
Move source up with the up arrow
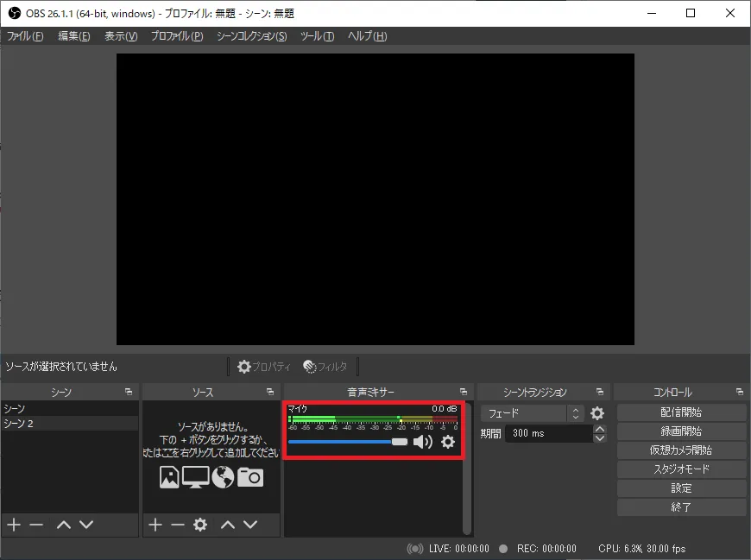coord(228,525)
